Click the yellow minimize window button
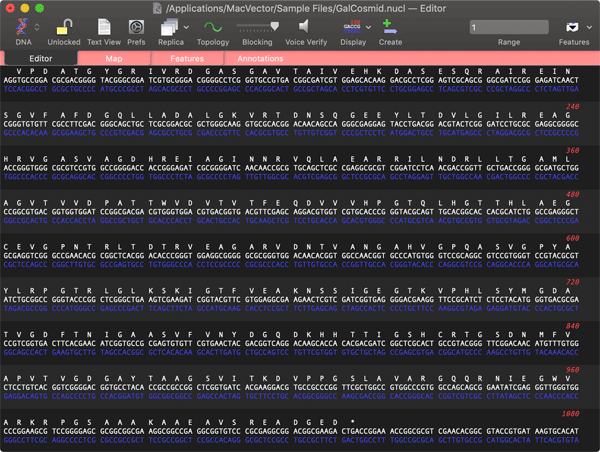 [24, 8]
